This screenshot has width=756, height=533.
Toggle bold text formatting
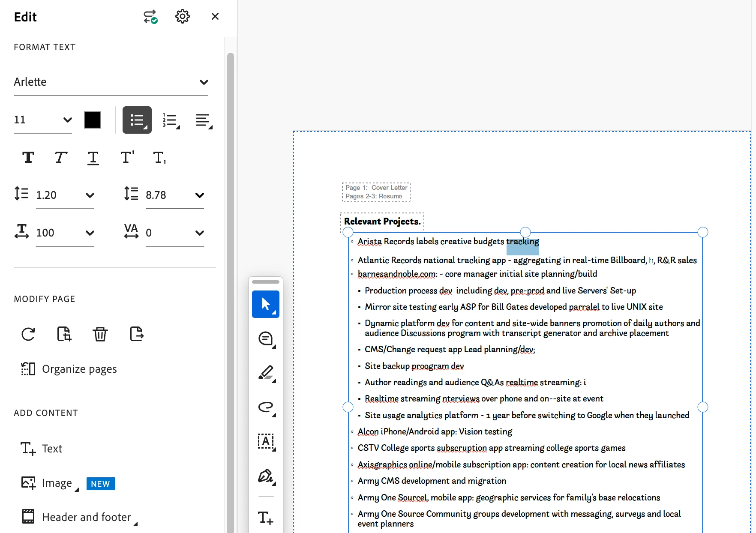pyautogui.click(x=28, y=158)
